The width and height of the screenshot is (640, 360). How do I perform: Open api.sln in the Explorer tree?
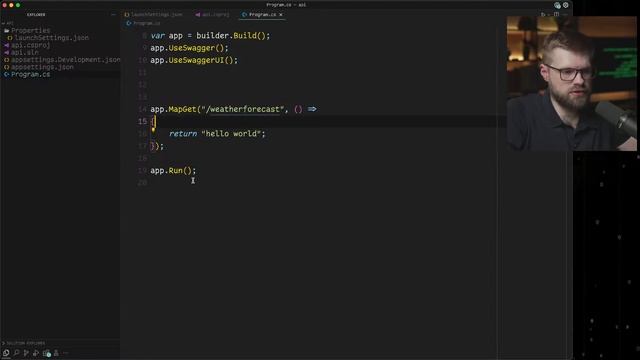tap(21, 52)
